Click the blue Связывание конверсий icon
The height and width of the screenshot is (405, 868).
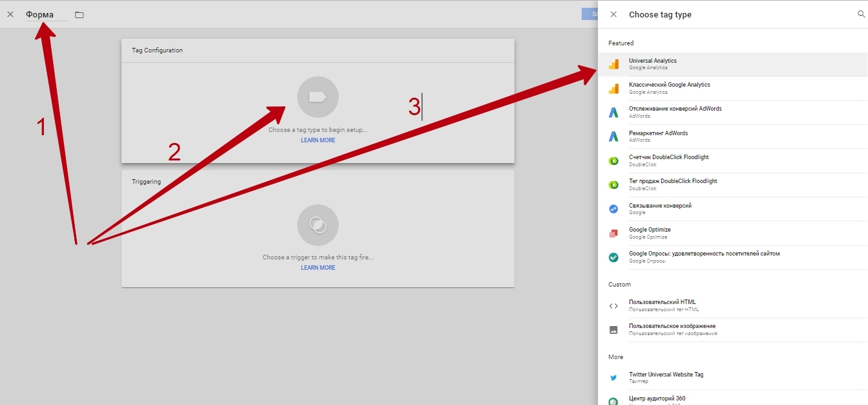(x=613, y=209)
